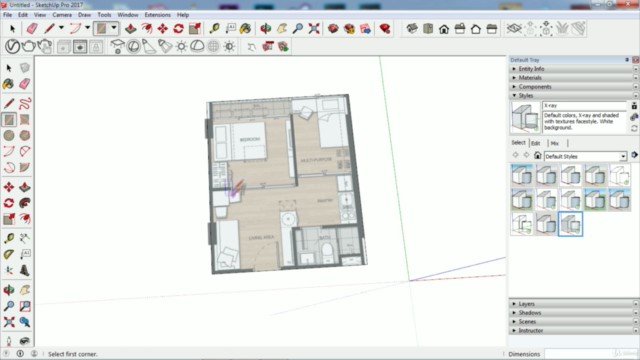
Task: Open Extension Warehouse ruby icon
Action: 385,29
